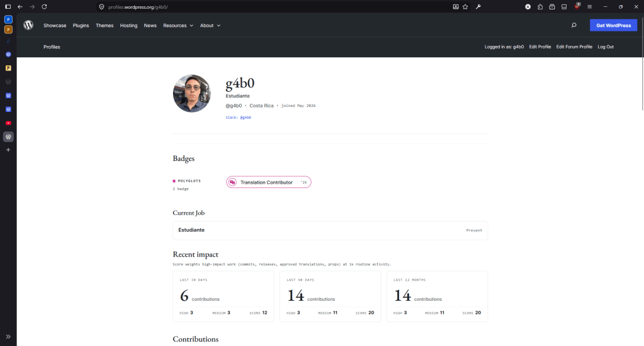
Task: Open the shield site information icon
Action: pyautogui.click(x=102, y=7)
